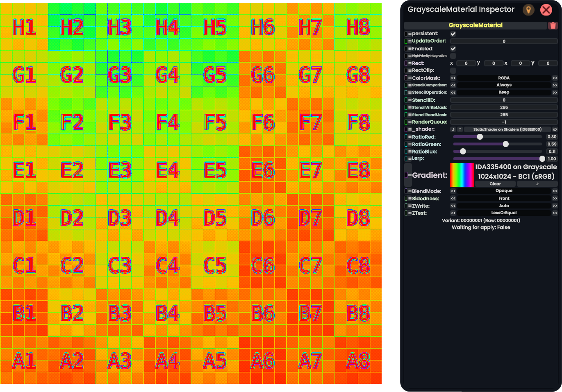This screenshot has width=562, height=392.
Task: Check the HighPriorityIntegration checkbox
Action: point(453,56)
